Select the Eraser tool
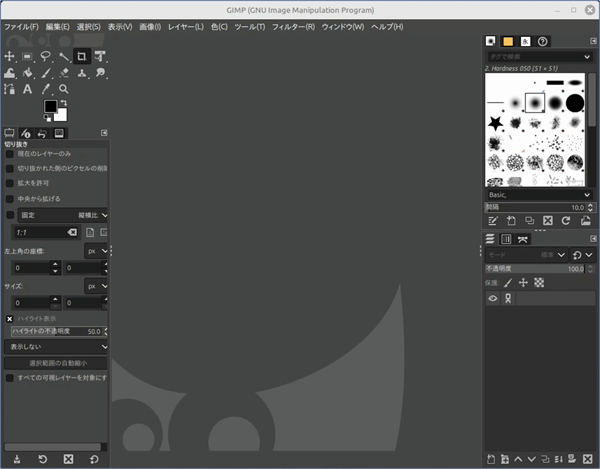Image resolution: width=600 pixels, height=469 pixels. [x=64, y=73]
